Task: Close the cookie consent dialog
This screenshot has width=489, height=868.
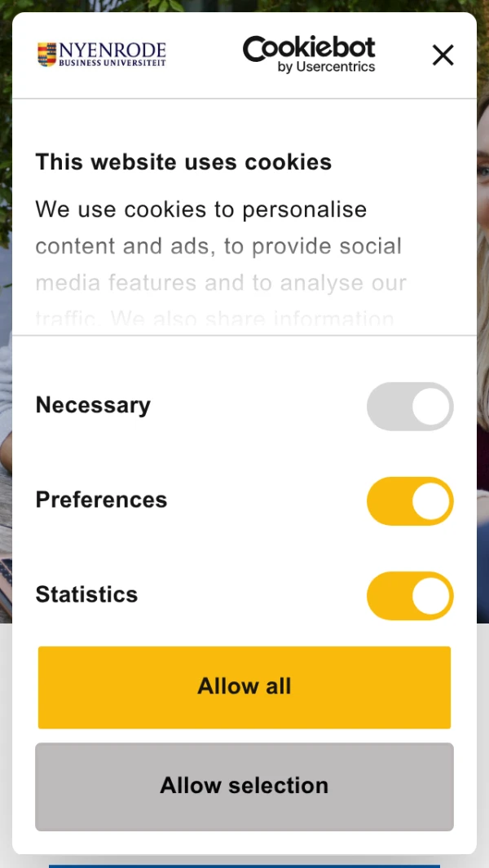Action: click(443, 55)
